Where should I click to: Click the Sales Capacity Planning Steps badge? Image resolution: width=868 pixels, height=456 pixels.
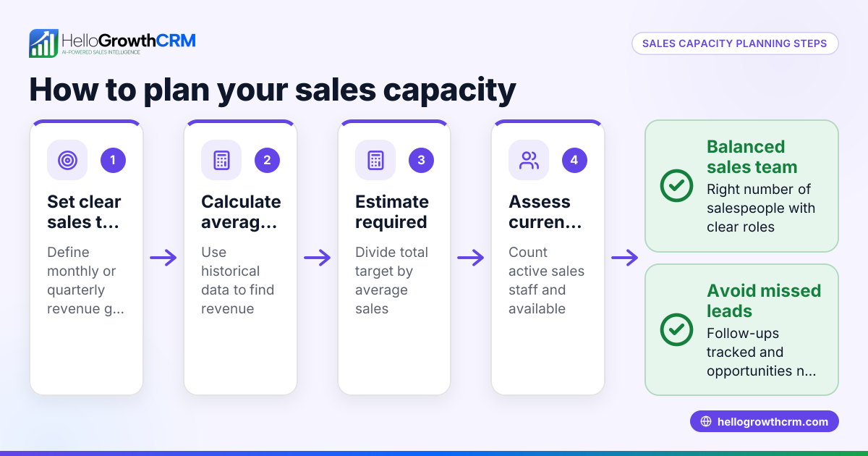tap(735, 43)
